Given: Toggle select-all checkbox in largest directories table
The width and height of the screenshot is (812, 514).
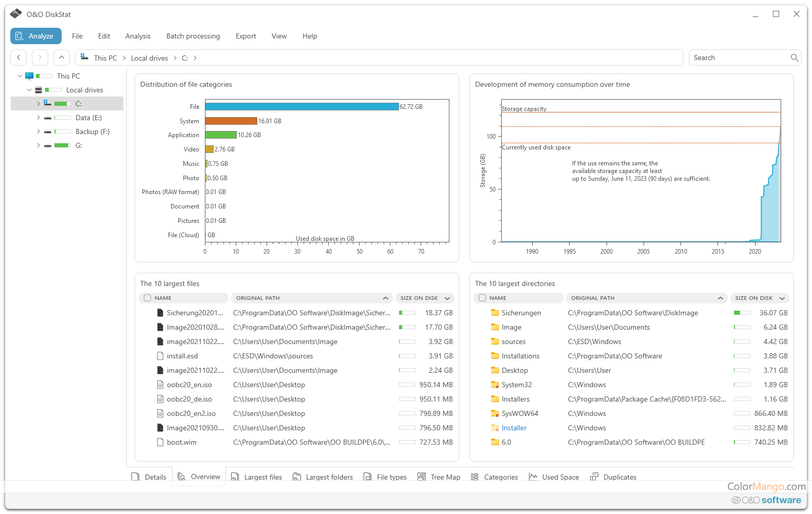Looking at the screenshot, I should 482,298.
